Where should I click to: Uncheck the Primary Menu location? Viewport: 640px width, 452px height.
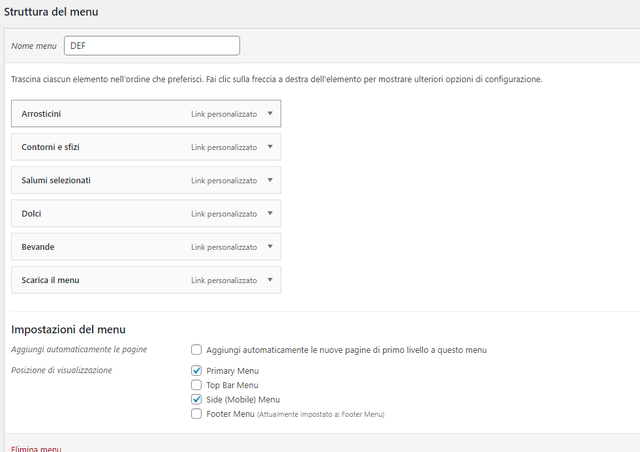pos(196,371)
